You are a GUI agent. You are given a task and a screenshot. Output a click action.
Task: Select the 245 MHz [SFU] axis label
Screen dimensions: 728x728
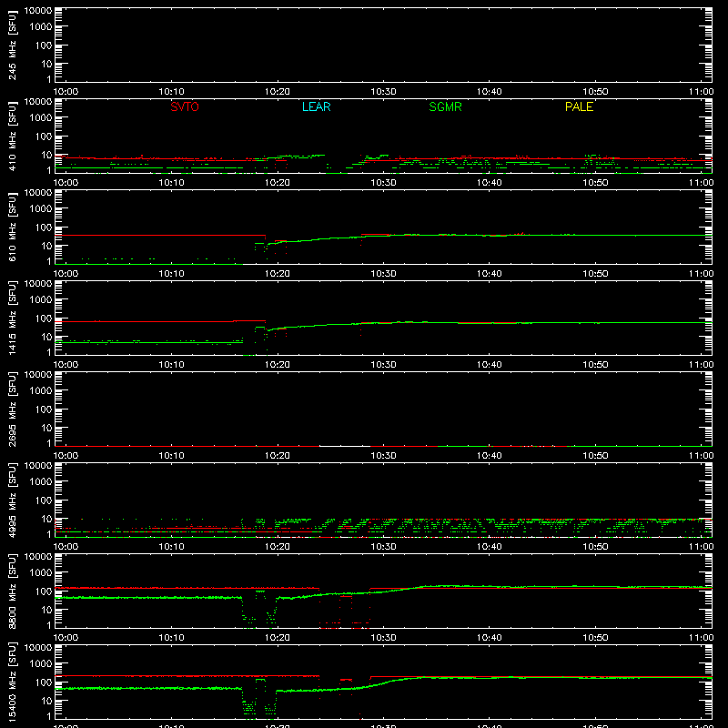coord(12,45)
